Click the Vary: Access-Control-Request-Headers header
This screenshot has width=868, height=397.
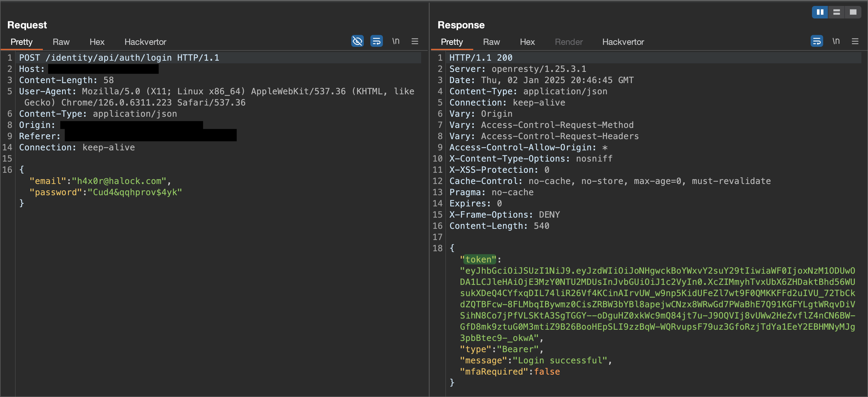(x=544, y=136)
